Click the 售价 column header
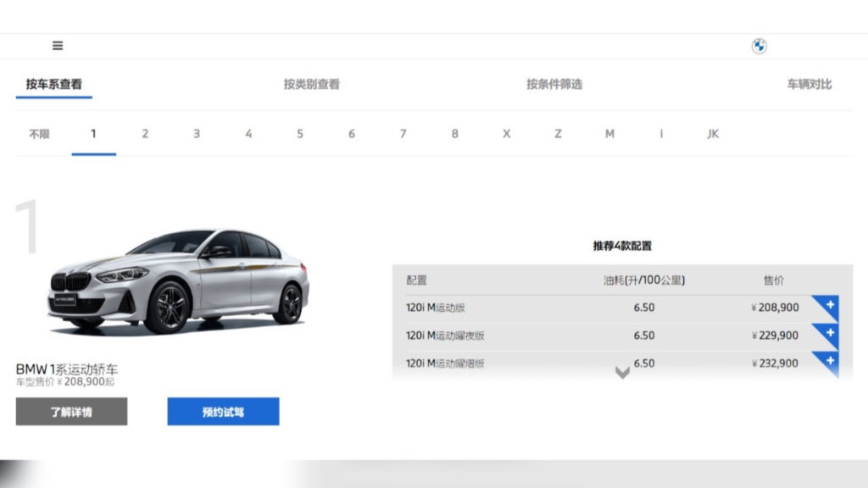 [774, 280]
